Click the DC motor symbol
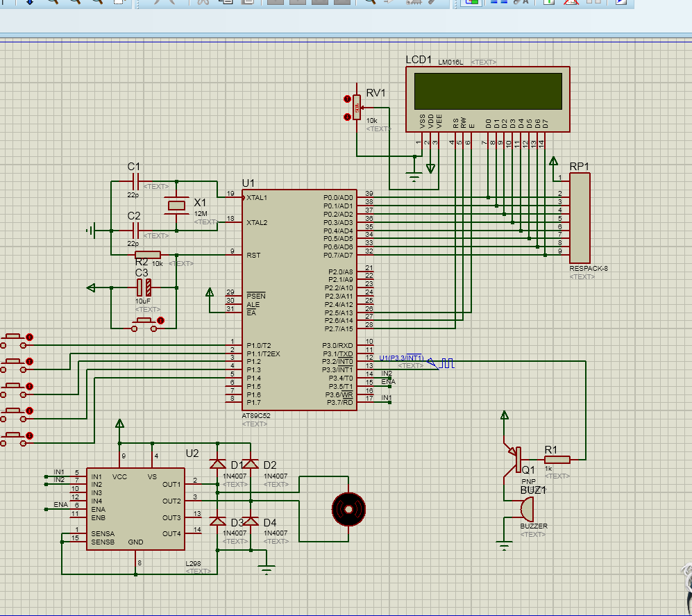Viewport: 692px width, 616px height. pyautogui.click(x=348, y=510)
